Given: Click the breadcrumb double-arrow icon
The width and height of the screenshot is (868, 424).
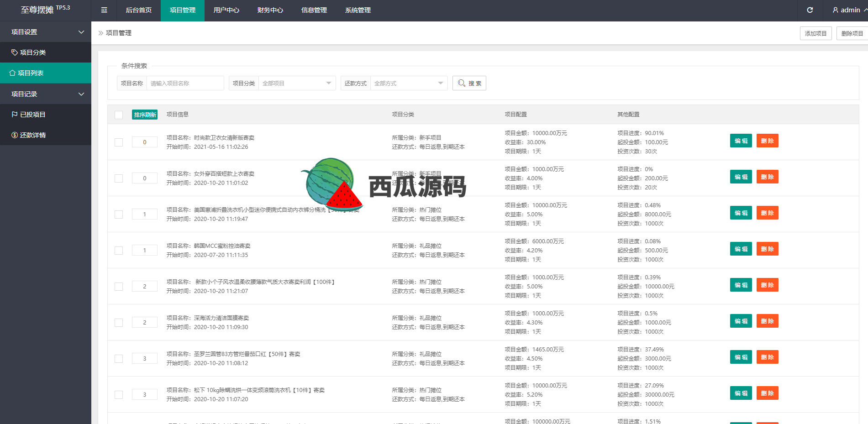Looking at the screenshot, I should click(x=101, y=33).
